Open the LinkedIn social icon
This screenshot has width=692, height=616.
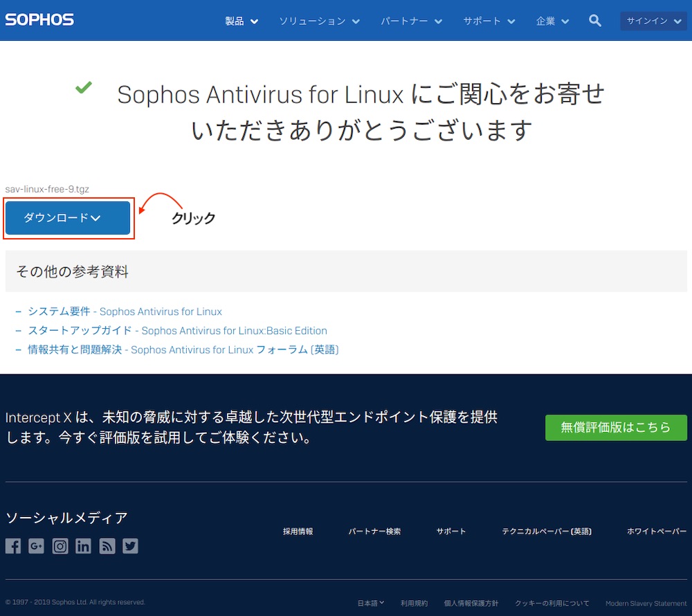click(x=83, y=546)
